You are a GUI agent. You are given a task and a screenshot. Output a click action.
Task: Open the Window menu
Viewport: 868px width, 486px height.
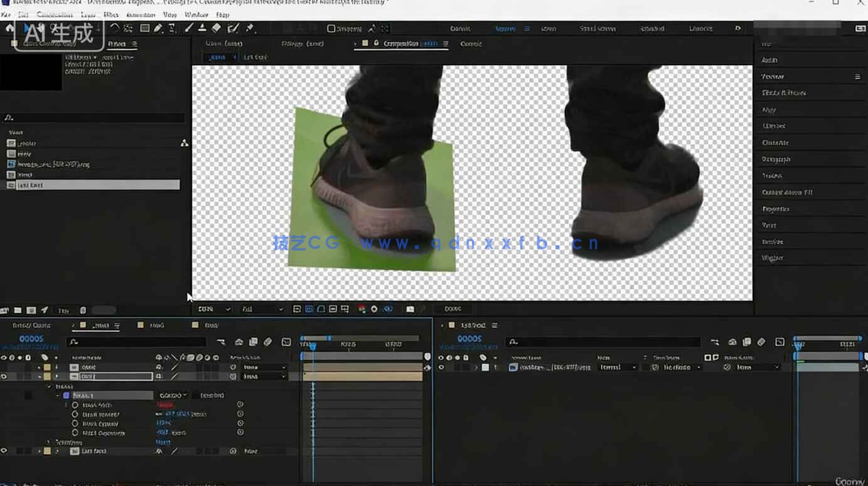pos(196,14)
